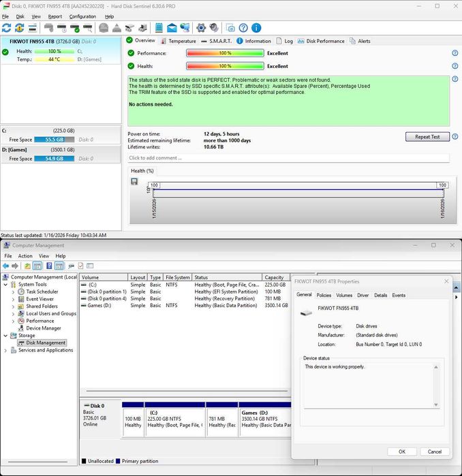This screenshot has width=462, height=476.
Task: Expand the Event Viewer node
Action: click(x=13, y=299)
